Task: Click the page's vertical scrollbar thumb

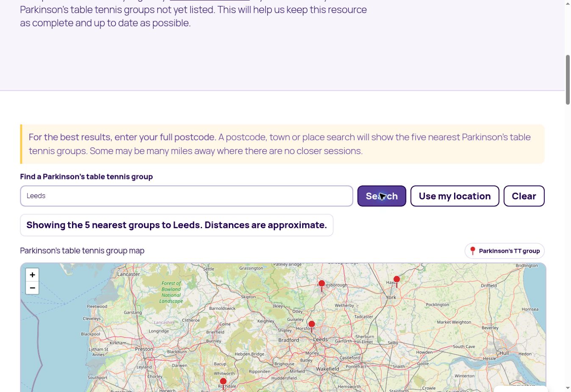Action: (x=568, y=80)
